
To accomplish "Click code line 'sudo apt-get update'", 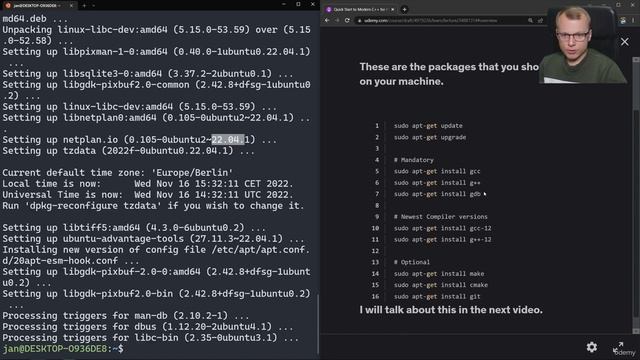I will click(428, 126).
